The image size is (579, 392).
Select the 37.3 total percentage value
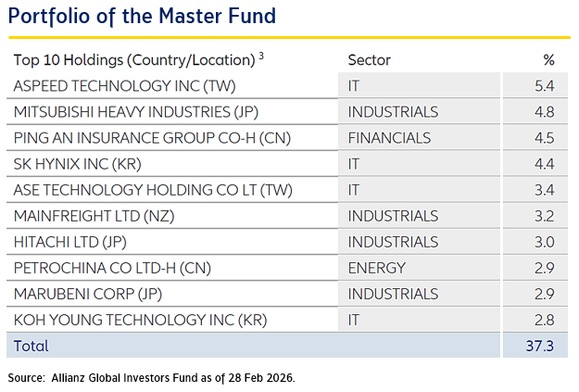tap(541, 346)
